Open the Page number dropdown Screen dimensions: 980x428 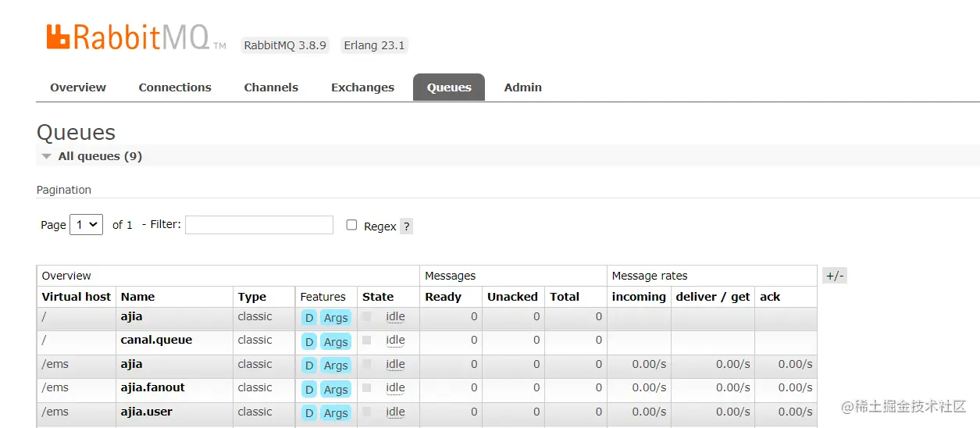pyautogui.click(x=86, y=225)
